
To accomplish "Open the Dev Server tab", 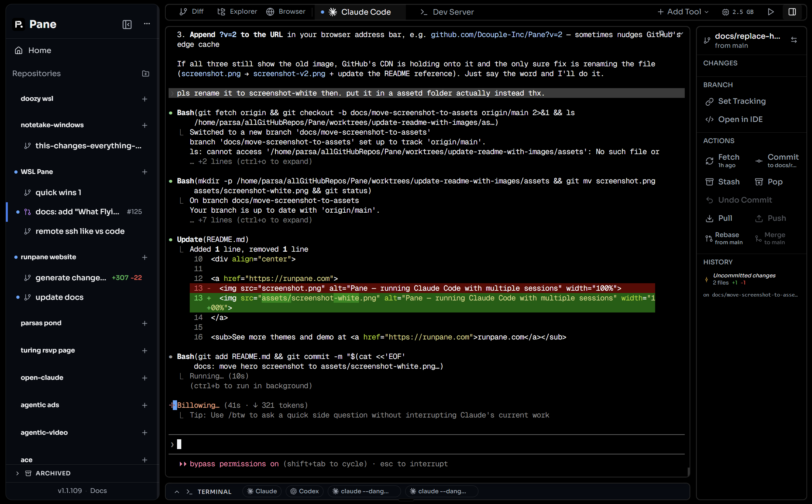I will pos(447,12).
